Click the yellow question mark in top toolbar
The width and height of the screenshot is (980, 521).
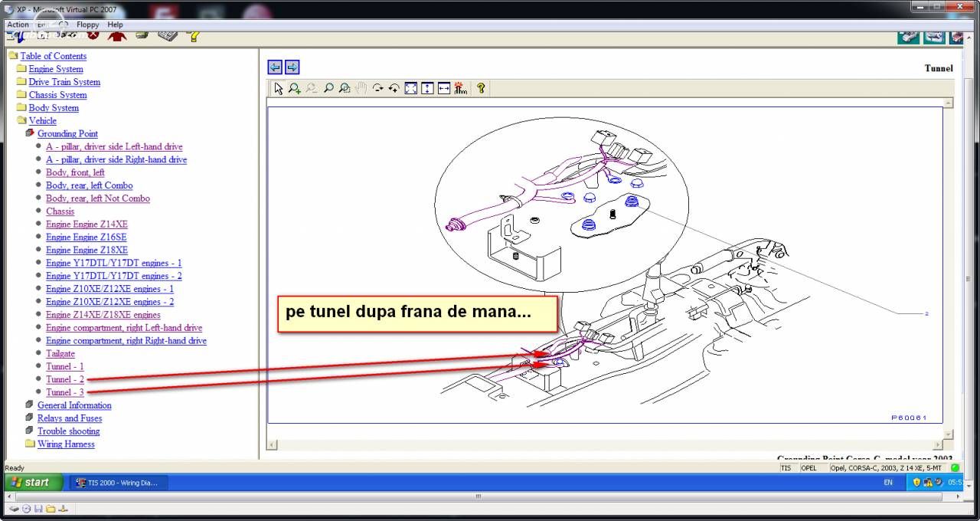point(194,35)
